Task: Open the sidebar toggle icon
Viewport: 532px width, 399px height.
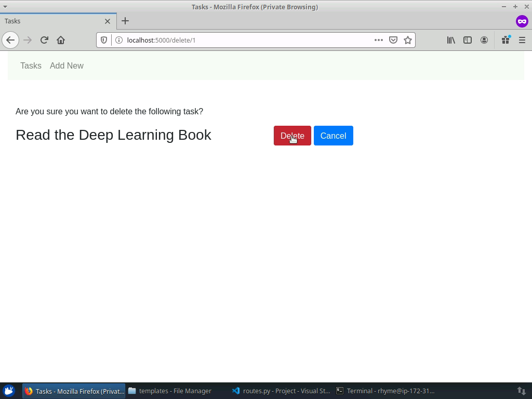Action: point(468,40)
